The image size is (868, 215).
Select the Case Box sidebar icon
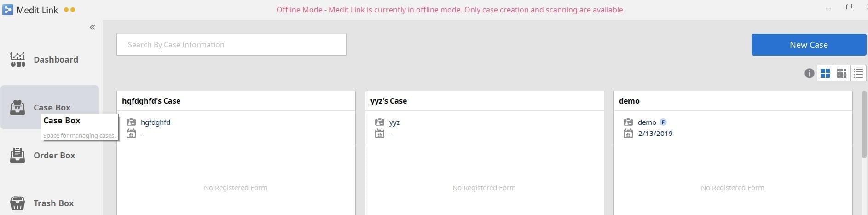coord(17,107)
